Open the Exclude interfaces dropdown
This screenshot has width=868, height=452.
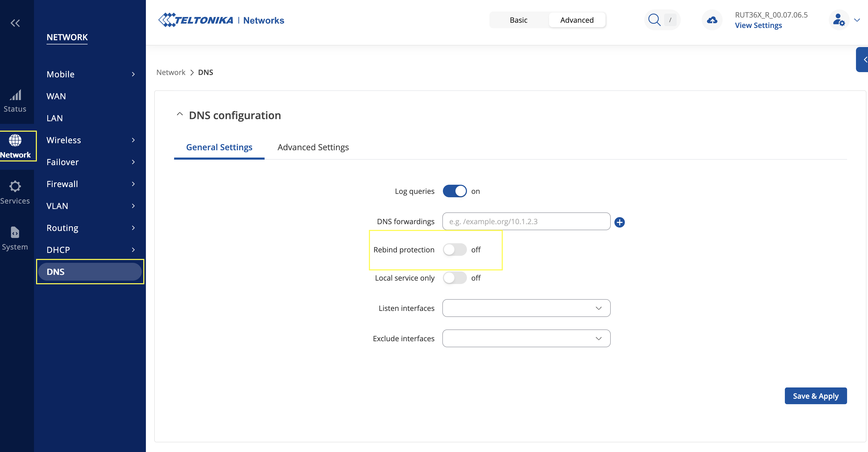526,339
